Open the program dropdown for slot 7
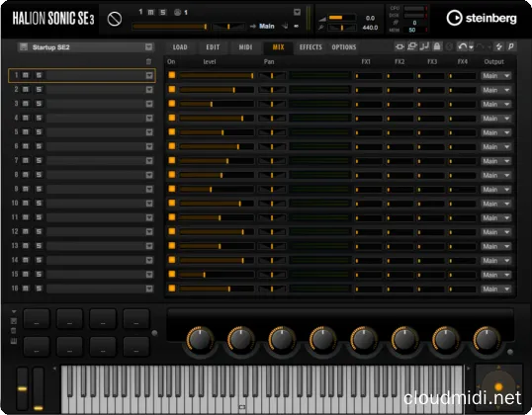Screen dimensions: 532x415 [x=149, y=160]
